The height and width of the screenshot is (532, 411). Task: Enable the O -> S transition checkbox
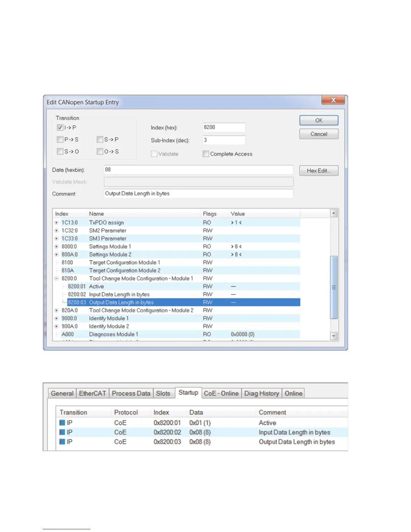(x=100, y=151)
